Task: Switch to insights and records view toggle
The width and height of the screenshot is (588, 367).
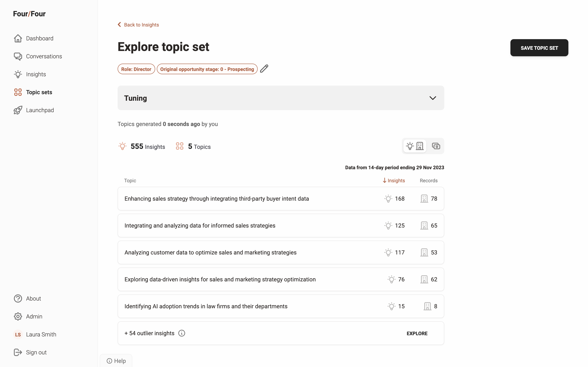Action: coord(415,146)
